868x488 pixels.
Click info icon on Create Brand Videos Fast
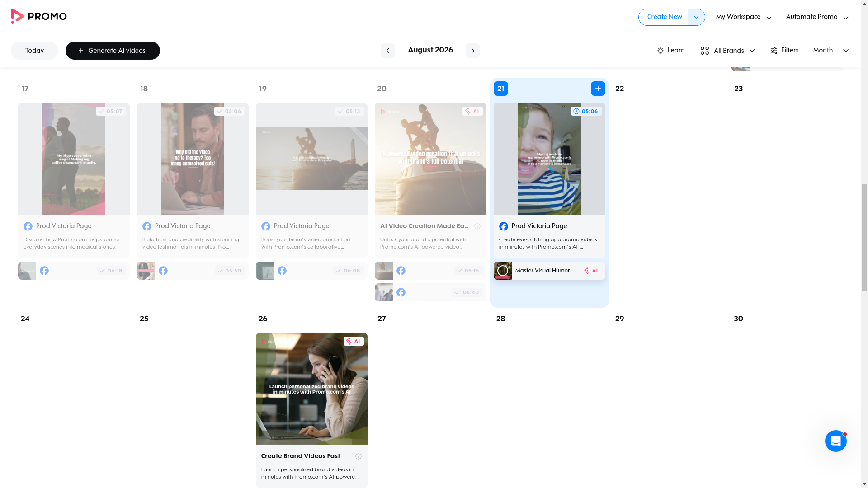(x=359, y=456)
